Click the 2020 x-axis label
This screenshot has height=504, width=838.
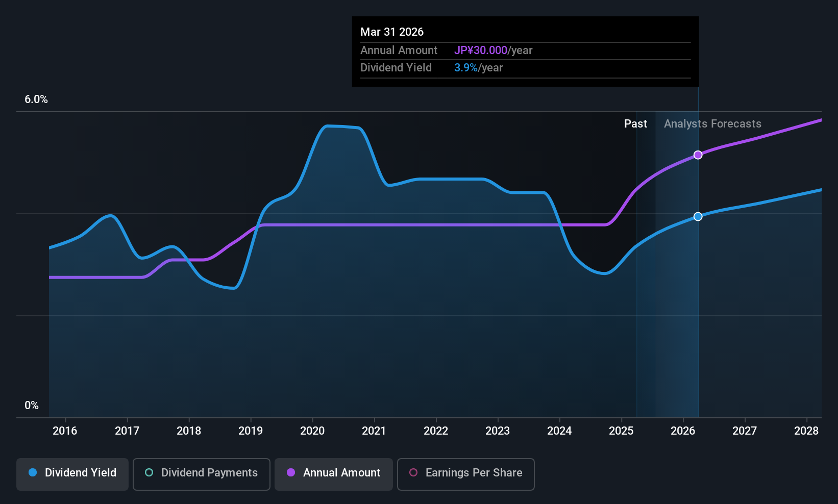312,431
